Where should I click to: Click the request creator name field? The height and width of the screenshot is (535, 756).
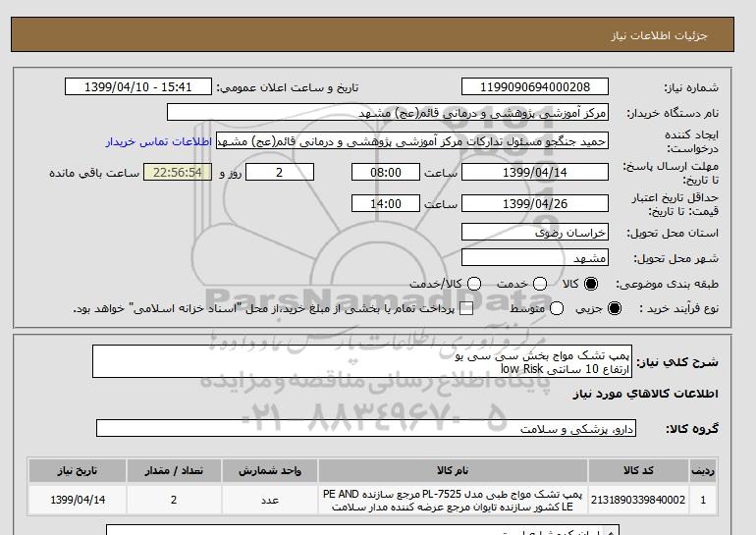tap(412, 141)
